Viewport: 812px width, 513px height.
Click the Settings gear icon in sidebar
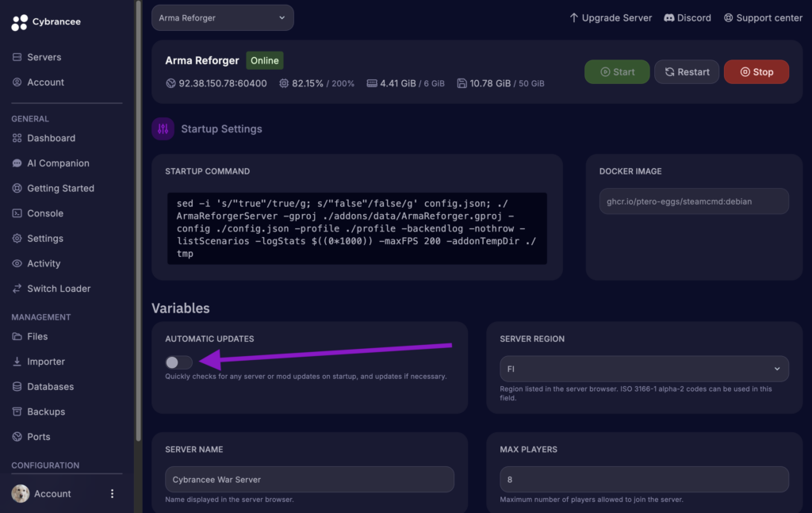click(17, 238)
